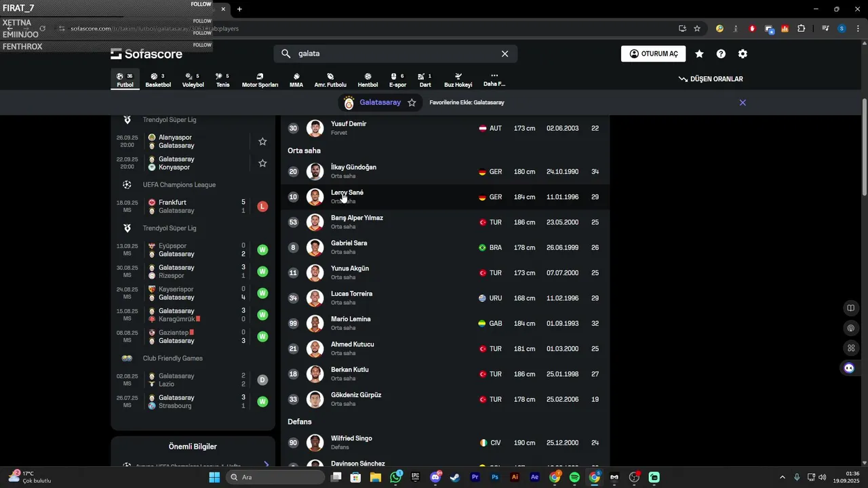Select the Voleybol sport tab

(193, 80)
